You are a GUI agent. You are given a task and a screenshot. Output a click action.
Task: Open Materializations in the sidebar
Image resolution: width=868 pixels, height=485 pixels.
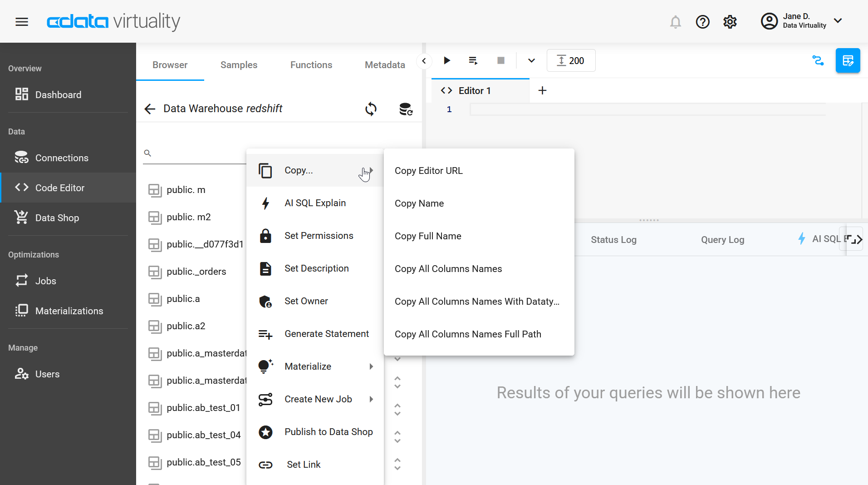tap(69, 311)
